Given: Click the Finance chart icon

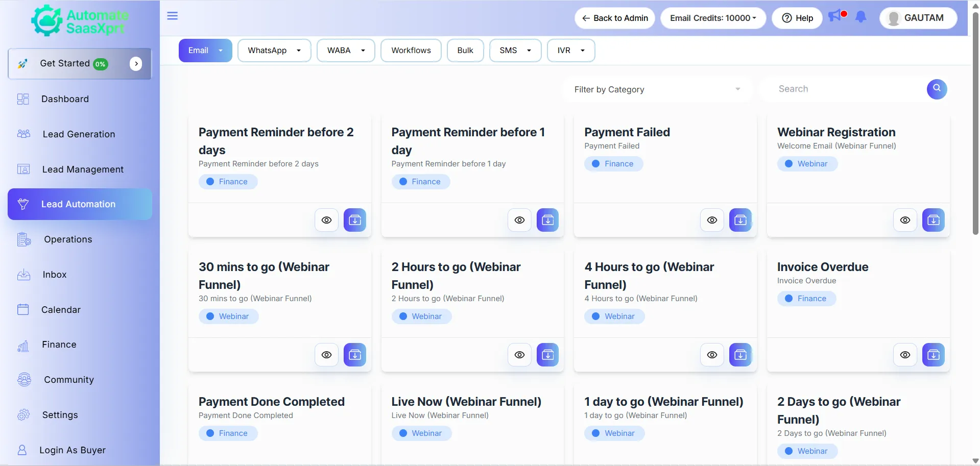Looking at the screenshot, I should [x=23, y=346].
